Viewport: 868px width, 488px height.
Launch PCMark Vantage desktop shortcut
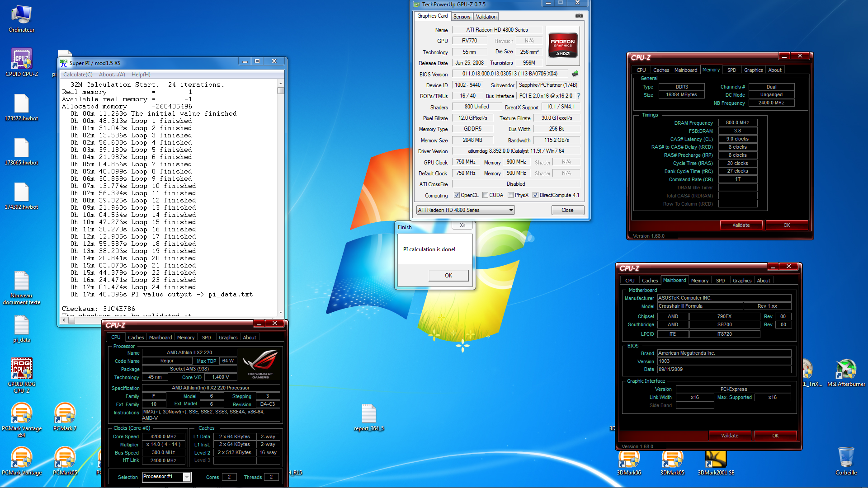(x=21, y=461)
